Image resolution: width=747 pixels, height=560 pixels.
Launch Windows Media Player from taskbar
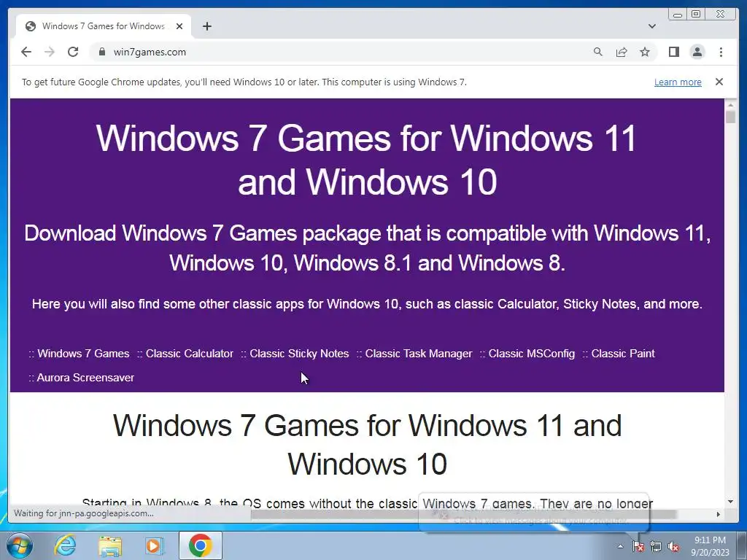155,545
